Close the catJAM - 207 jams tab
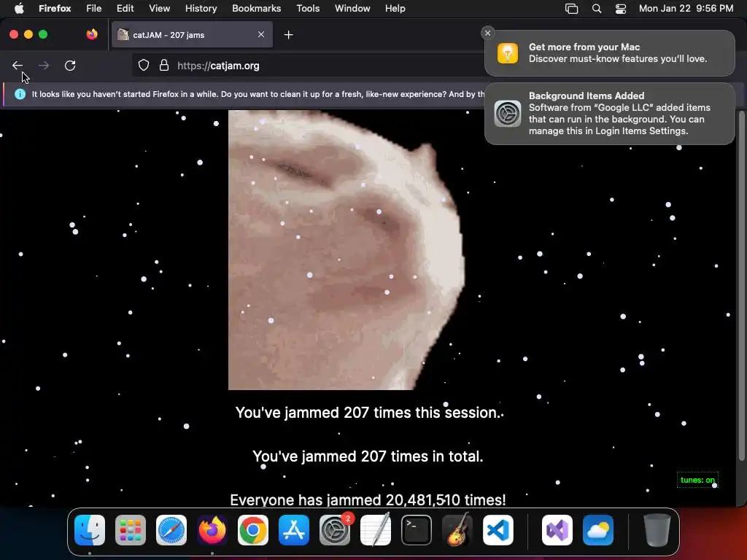 (261, 34)
